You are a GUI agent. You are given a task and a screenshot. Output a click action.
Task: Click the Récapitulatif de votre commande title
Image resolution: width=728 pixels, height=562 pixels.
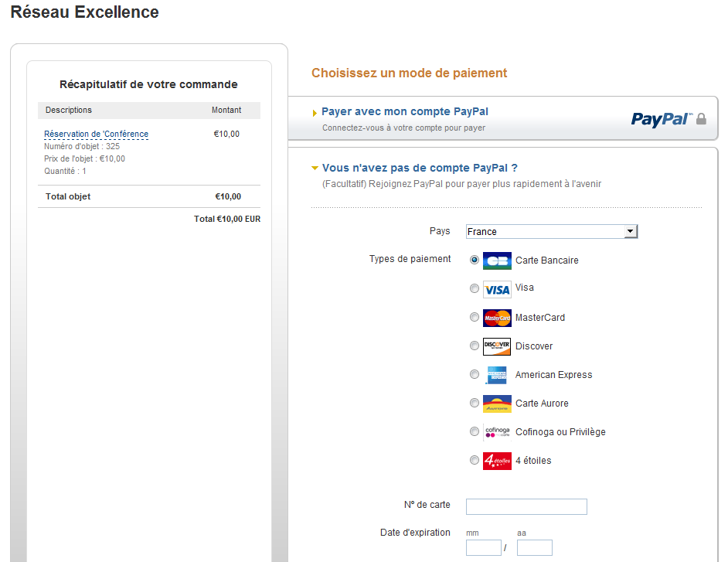pos(148,84)
